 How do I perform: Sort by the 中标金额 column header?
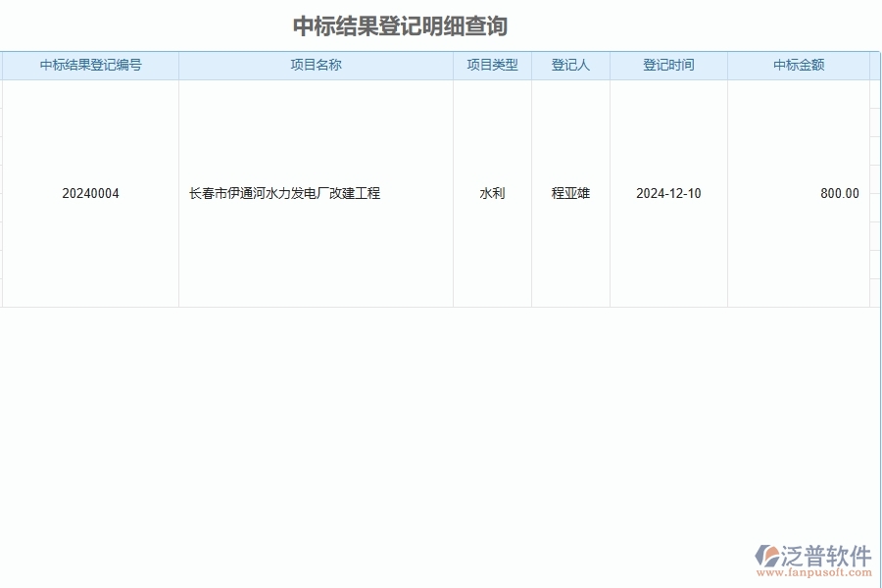tap(799, 65)
